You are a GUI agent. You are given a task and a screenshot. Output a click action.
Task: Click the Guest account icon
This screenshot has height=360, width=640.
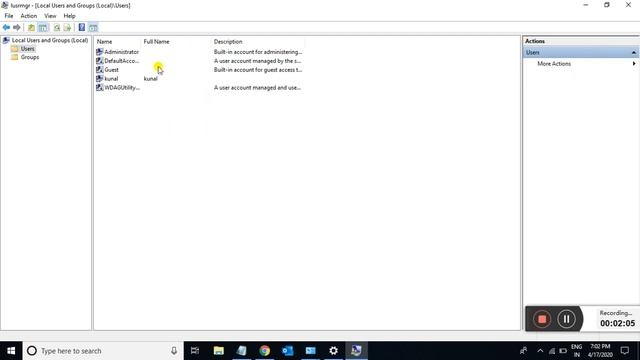[100, 70]
